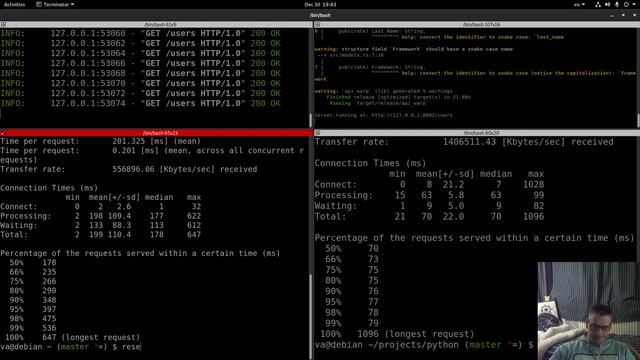The height and width of the screenshot is (360, 640).
Task: Open the en keyboard layout dropdown
Action: (579, 4)
